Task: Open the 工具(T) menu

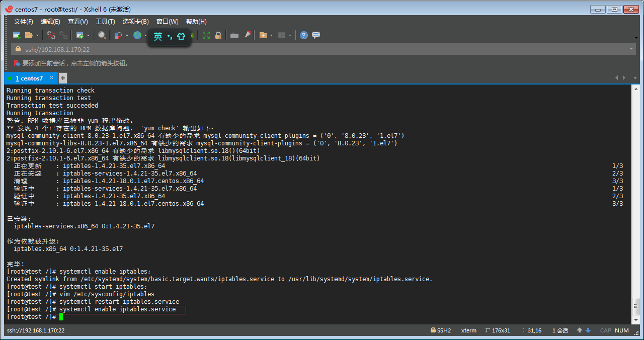Action: (x=105, y=22)
